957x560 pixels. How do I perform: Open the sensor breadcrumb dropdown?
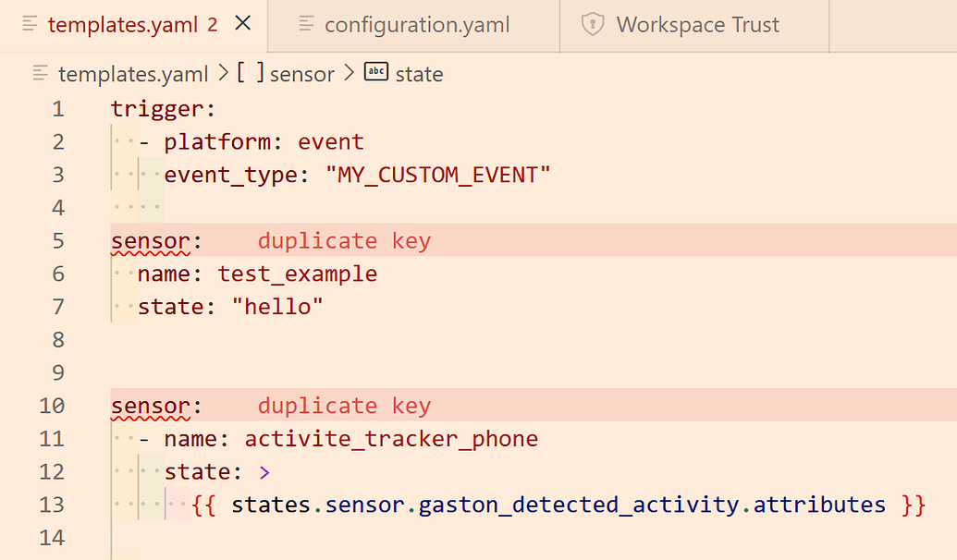(302, 73)
